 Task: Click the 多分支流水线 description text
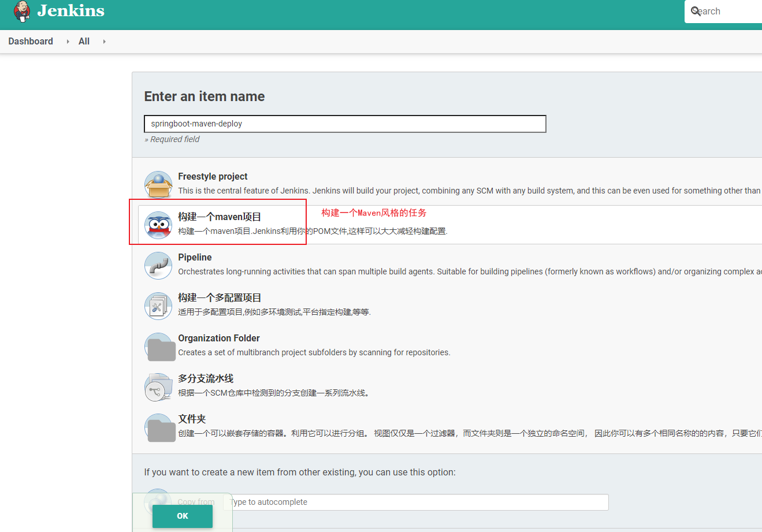click(x=274, y=393)
